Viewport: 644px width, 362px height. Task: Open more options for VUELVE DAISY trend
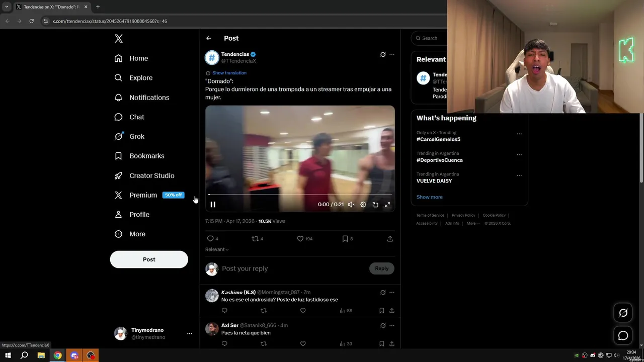click(x=519, y=175)
